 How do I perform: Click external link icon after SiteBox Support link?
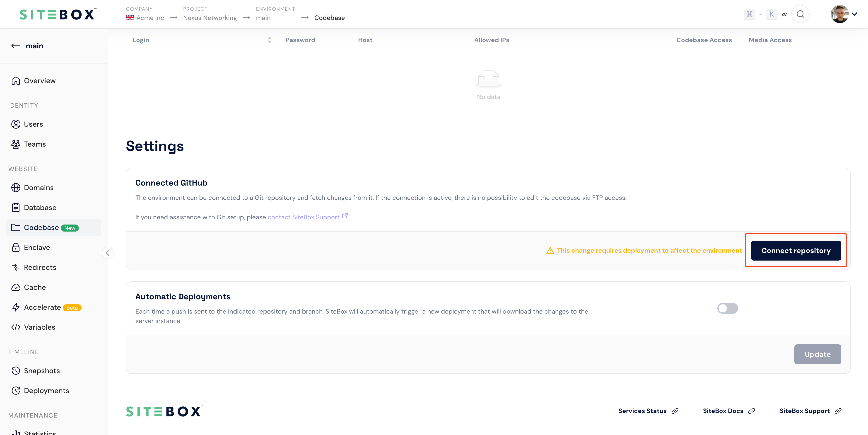coord(345,216)
